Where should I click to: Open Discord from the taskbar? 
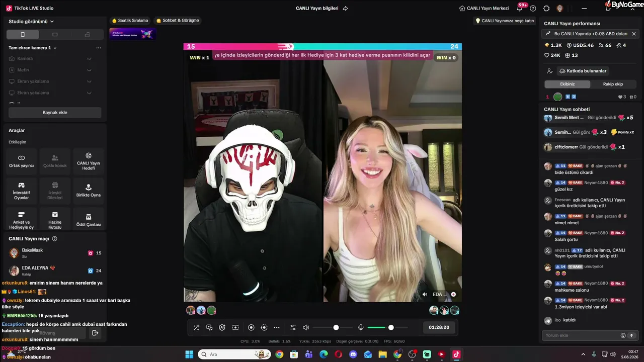pos(353,354)
